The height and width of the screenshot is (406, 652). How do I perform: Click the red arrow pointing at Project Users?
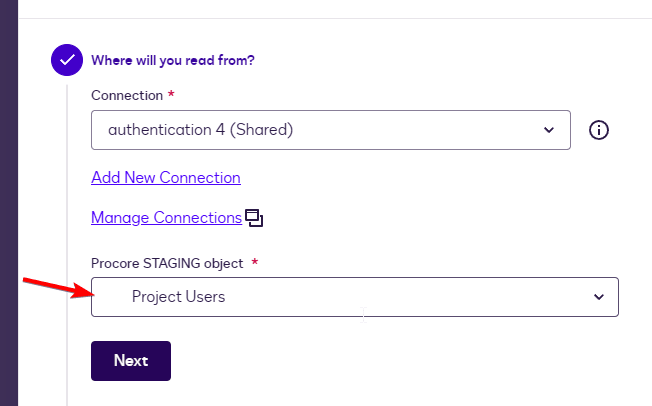[x=55, y=289]
